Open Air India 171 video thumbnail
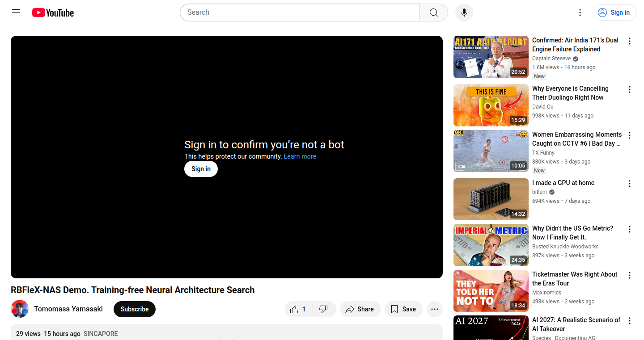 click(x=491, y=57)
